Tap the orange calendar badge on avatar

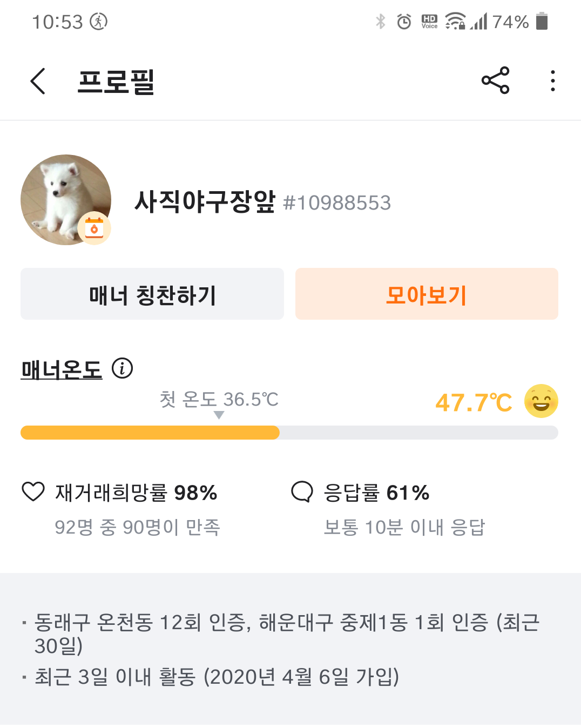click(x=94, y=228)
